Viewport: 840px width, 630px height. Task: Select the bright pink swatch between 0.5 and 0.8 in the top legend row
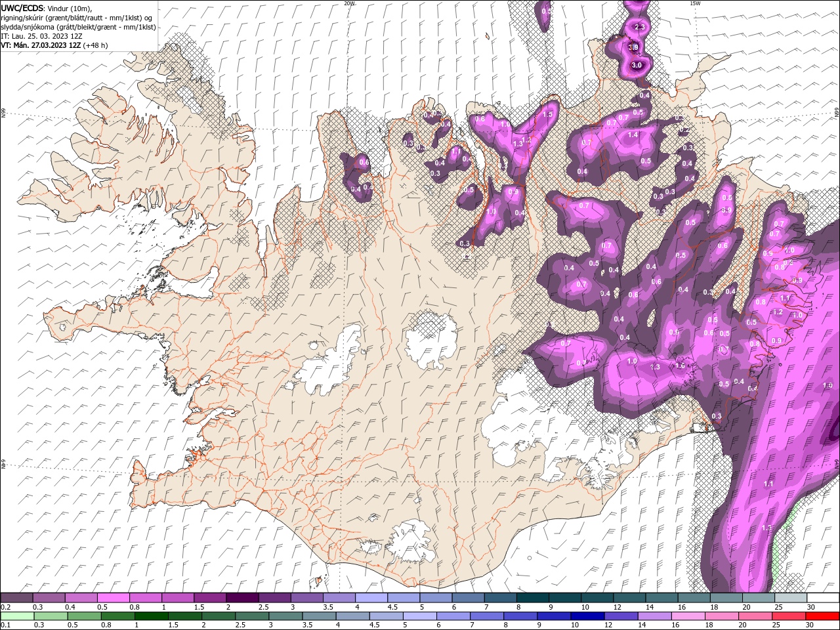pyautogui.click(x=114, y=598)
